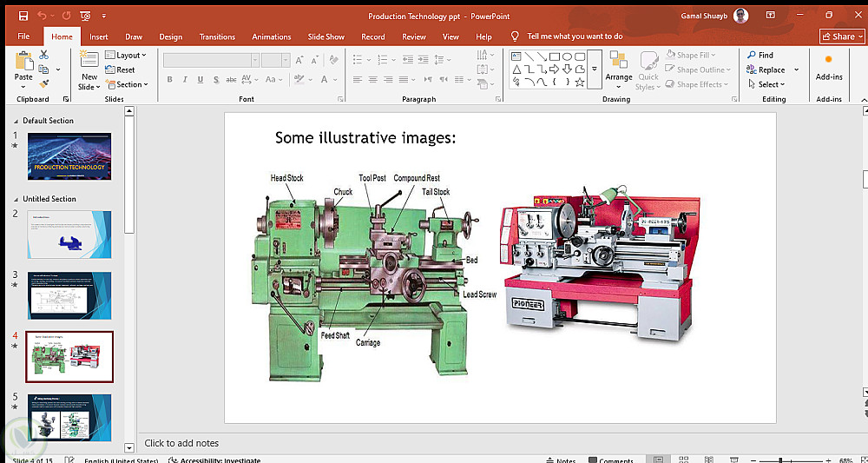Click the Add-ins icon

point(829,61)
